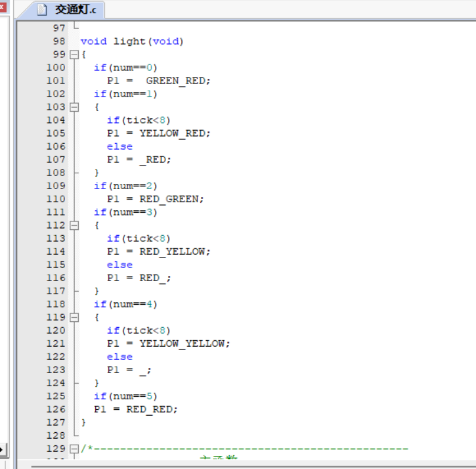This screenshot has height=469, width=476.
Task: Click the closing brace on line 117
Action: click(97, 291)
